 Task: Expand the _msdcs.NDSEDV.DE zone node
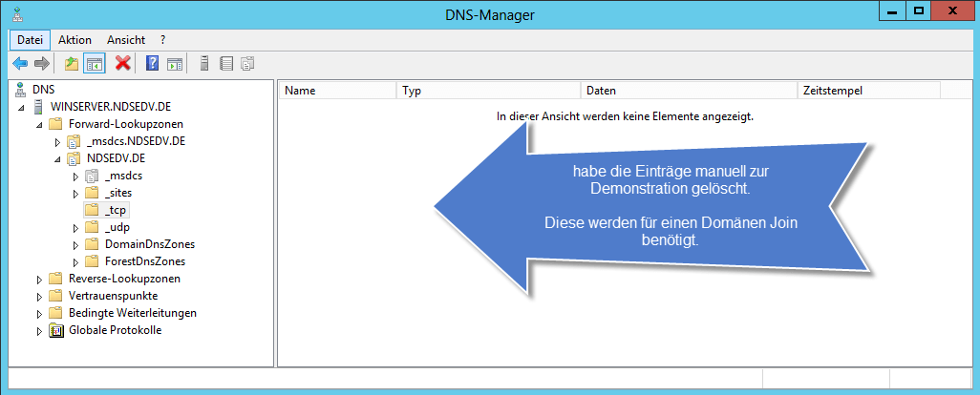[x=57, y=141]
